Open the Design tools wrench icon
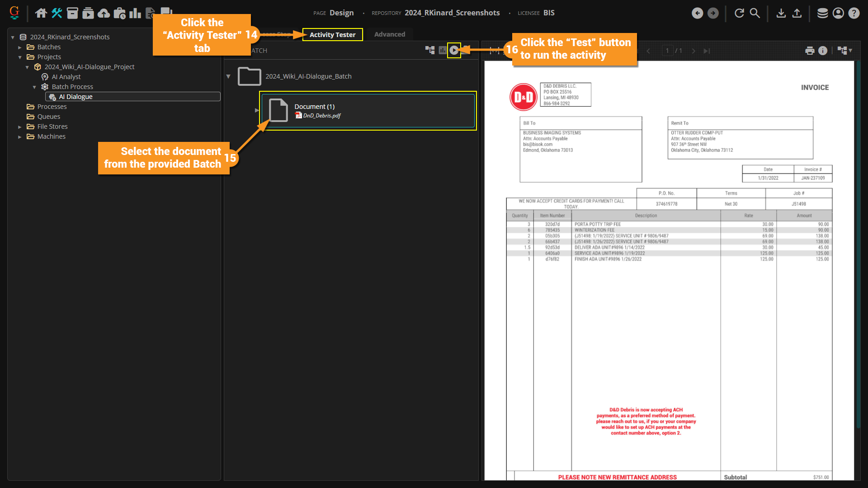The width and height of the screenshot is (868, 488). tap(57, 13)
